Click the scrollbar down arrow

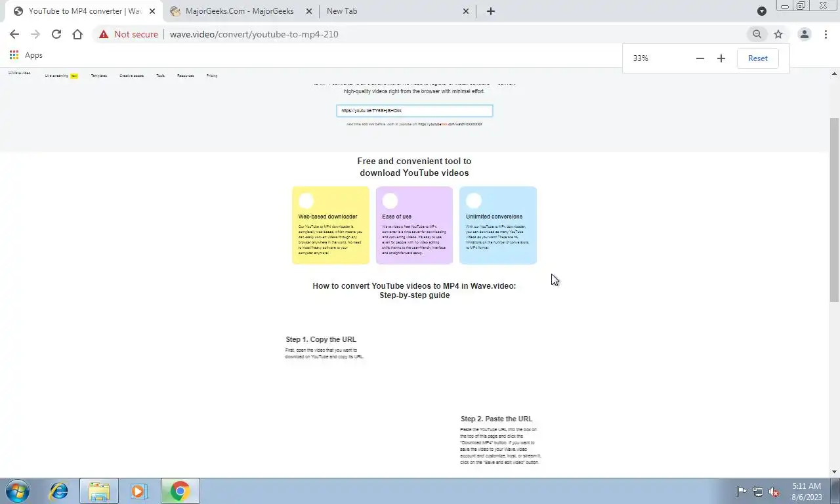coord(834,472)
